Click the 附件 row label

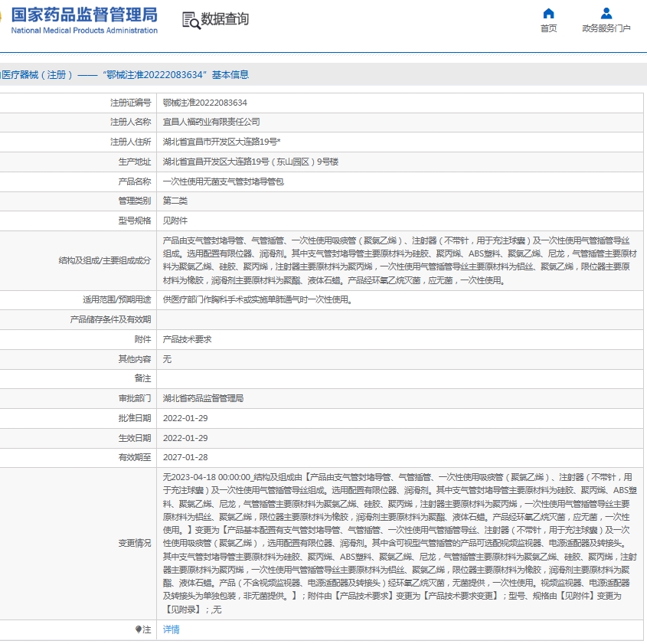(142, 339)
